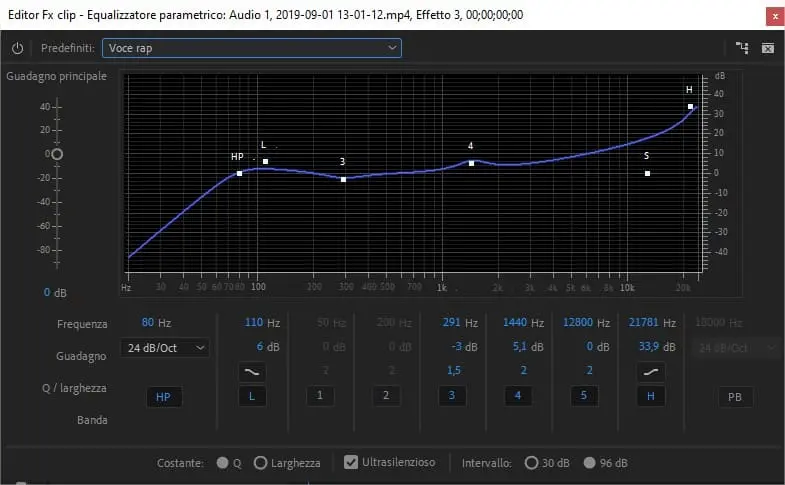
Task: Click band 3 gain value -3 dB
Action: (457, 346)
